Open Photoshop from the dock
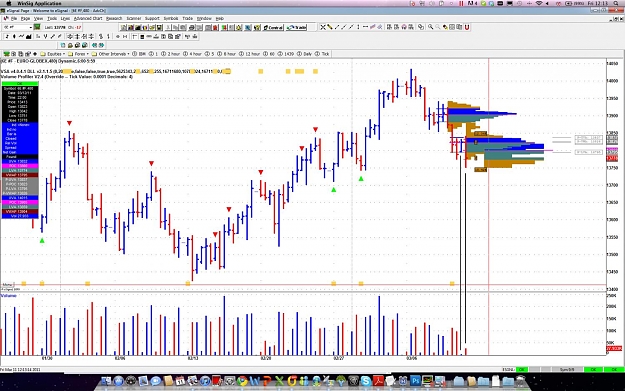Screen dimensions: 625x391 (x=415, y=381)
